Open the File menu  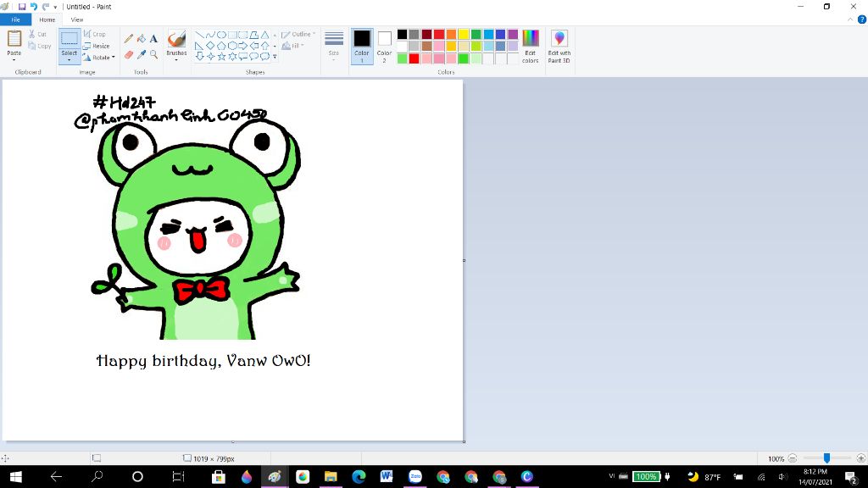[x=15, y=20]
